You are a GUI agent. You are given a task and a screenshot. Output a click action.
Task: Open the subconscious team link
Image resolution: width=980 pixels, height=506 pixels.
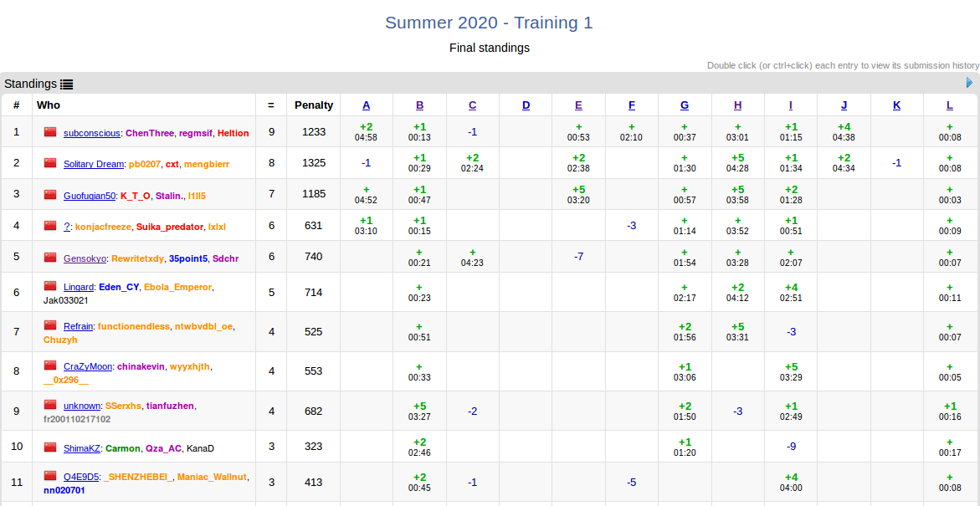coord(92,133)
